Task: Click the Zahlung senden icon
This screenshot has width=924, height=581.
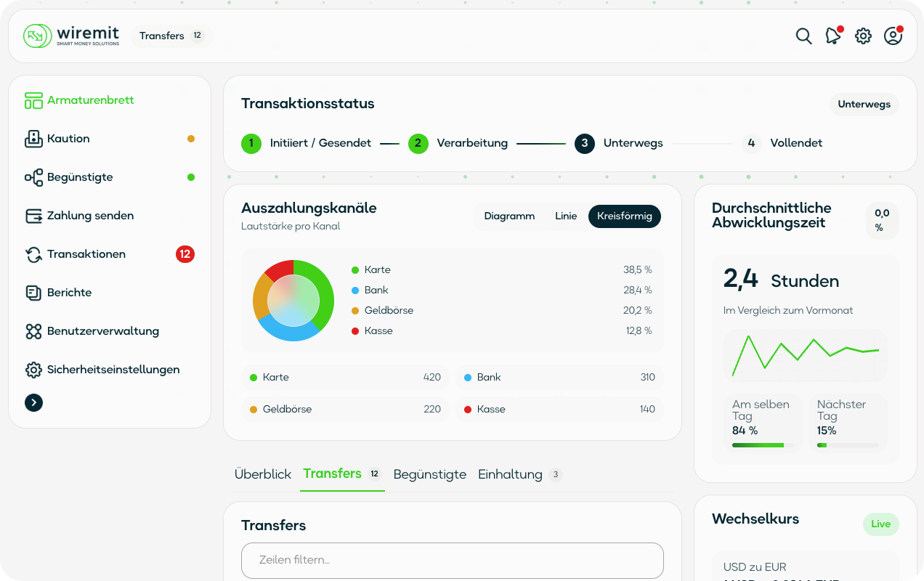Action: point(33,216)
